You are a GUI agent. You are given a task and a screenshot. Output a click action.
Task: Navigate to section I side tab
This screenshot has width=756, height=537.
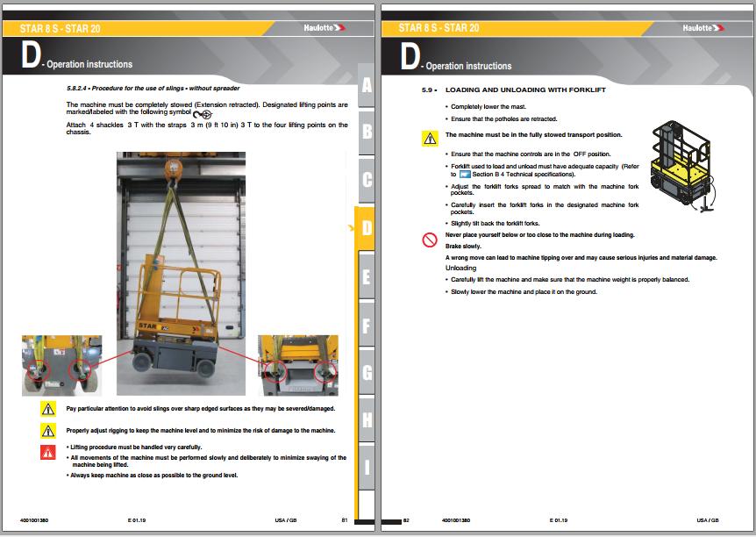[x=367, y=468]
